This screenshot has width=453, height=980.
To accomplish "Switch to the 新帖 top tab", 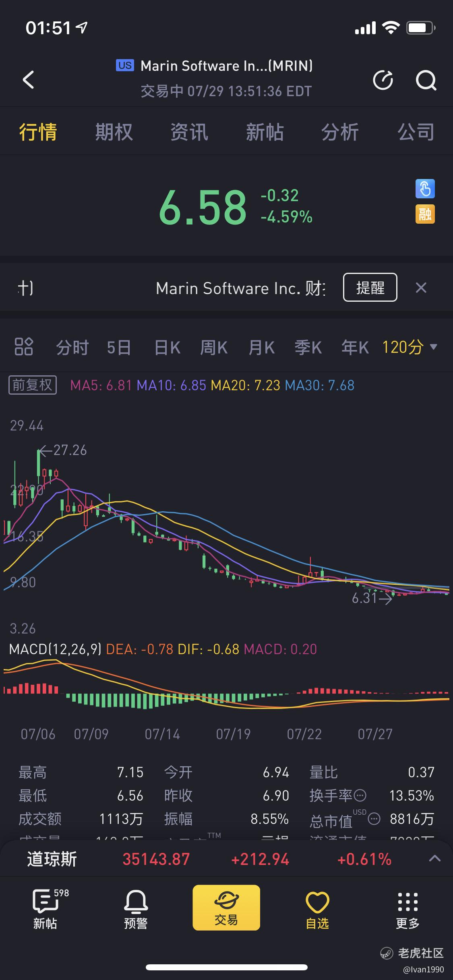I will (x=265, y=132).
